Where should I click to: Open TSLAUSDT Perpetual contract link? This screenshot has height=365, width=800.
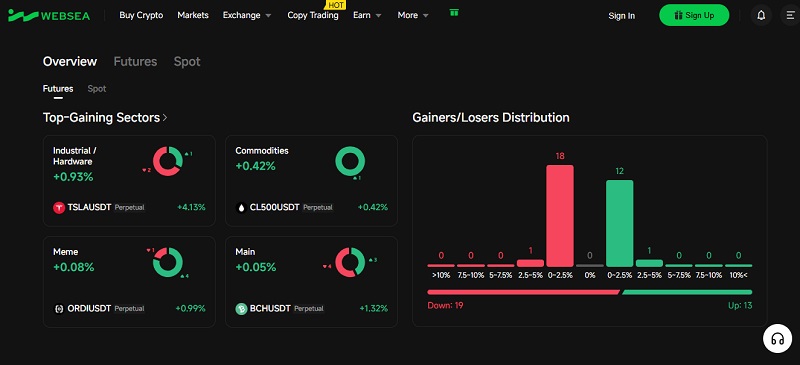coord(99,208)
